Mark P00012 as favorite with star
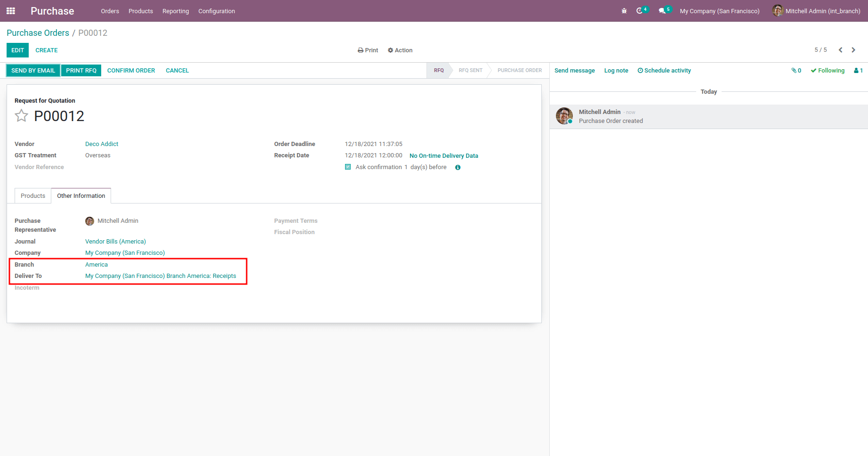 [x=21, y=116]
